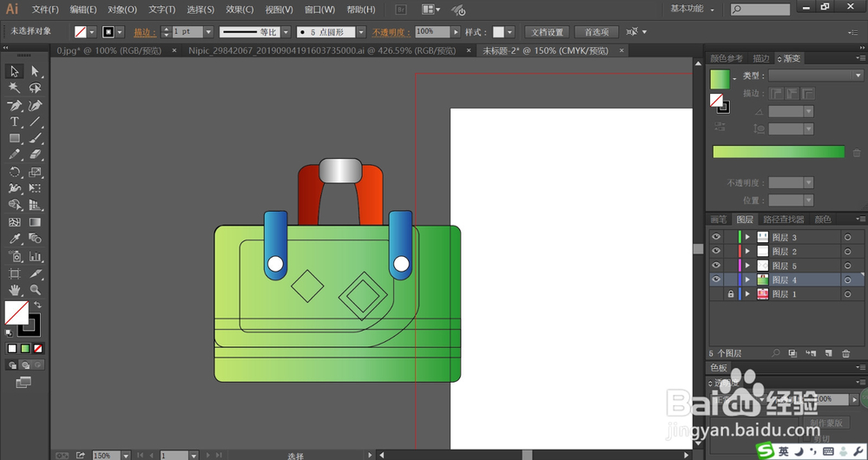Screen dimensions: 868x460
Task: Hide layer 图层 5 via eye icon
Action: [716, 265]
